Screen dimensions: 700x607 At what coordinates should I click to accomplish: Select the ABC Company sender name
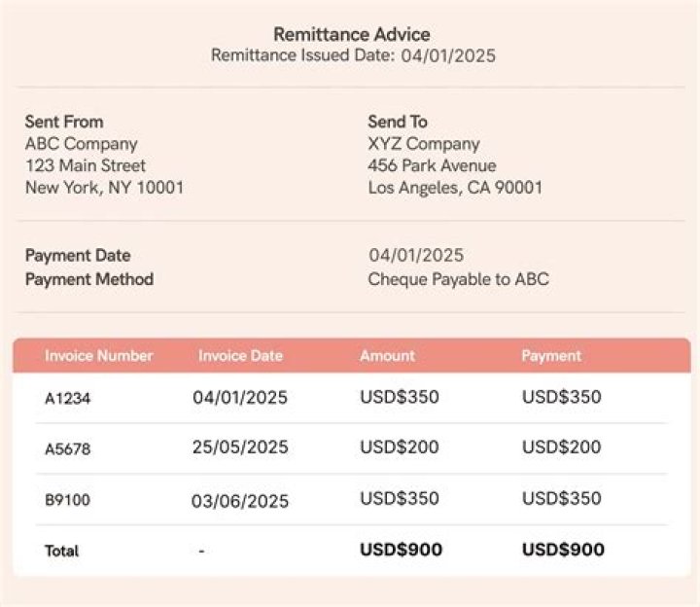[81, 144]
